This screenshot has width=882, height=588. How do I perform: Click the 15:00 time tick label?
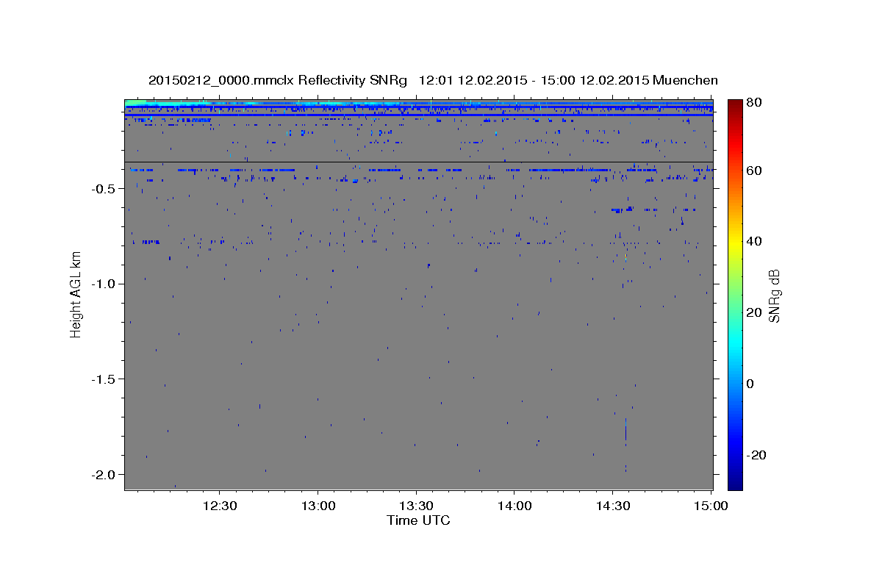pyautogui.click(x=710, y=506)
